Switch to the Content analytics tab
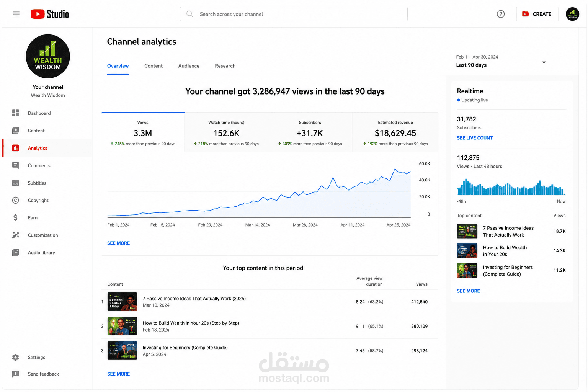The width and height of the screenshot is (588, 392). (x=154, y=66)
